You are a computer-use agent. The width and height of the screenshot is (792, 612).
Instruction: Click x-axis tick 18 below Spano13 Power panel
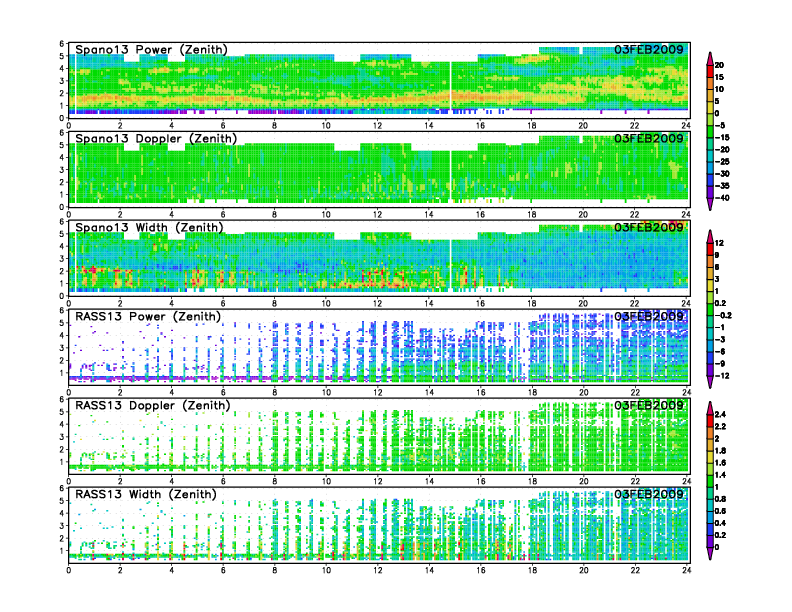click(x=531, y=126)
